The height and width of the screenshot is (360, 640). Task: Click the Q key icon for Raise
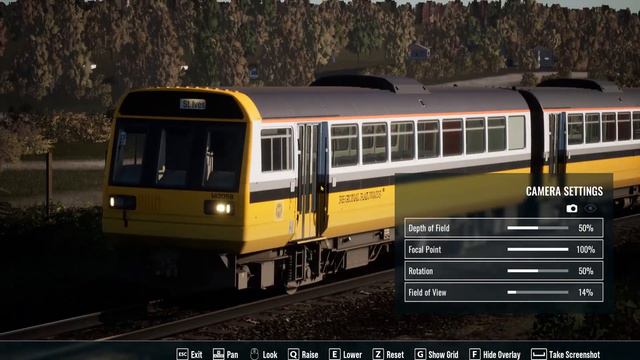click(x=293, y=354)
